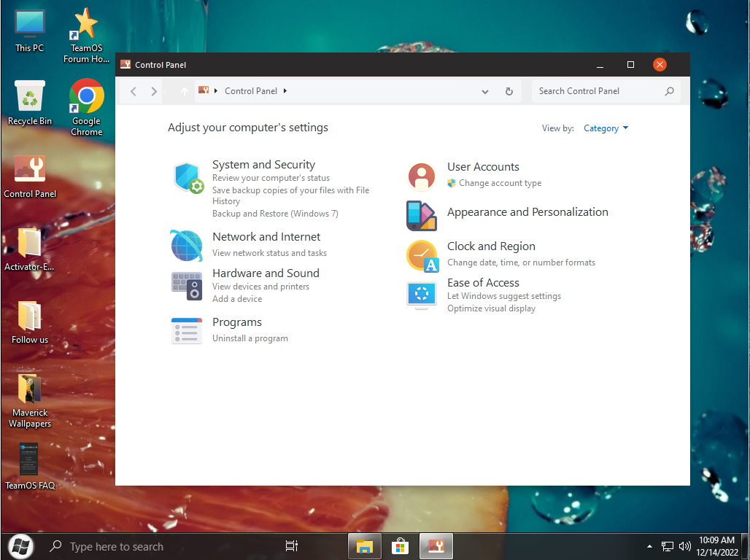Screen dimensions: 750x560
Task: Open Clock and Region heading link
Action: 491,246
